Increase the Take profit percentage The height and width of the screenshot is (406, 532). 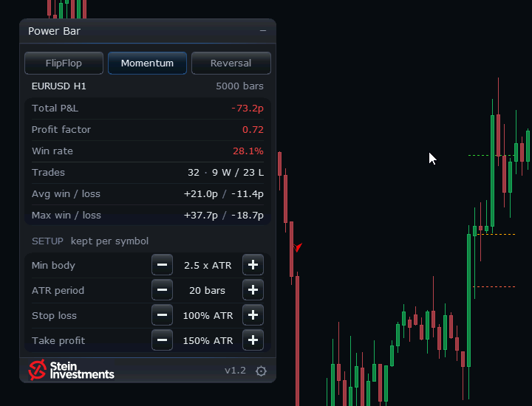253,340
